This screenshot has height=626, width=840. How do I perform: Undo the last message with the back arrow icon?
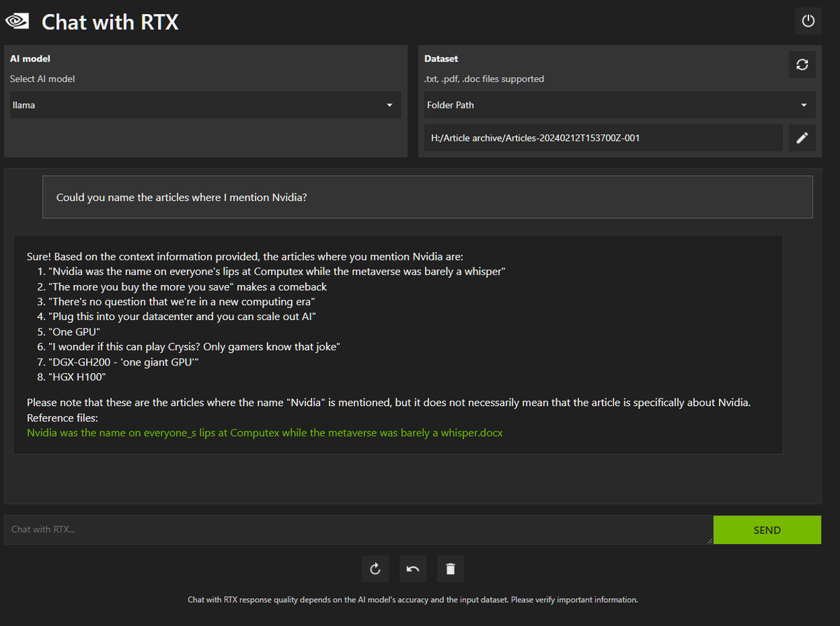412,569
